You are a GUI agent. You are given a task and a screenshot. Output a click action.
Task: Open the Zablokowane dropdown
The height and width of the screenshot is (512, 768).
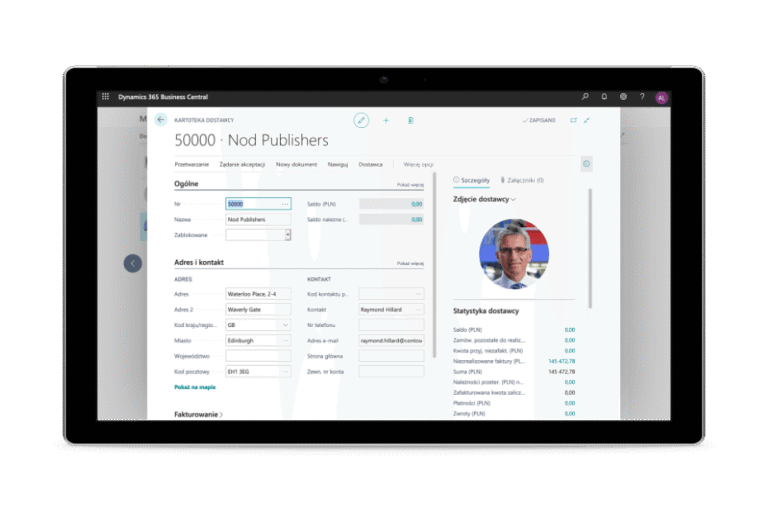click(x=288, y=235)
